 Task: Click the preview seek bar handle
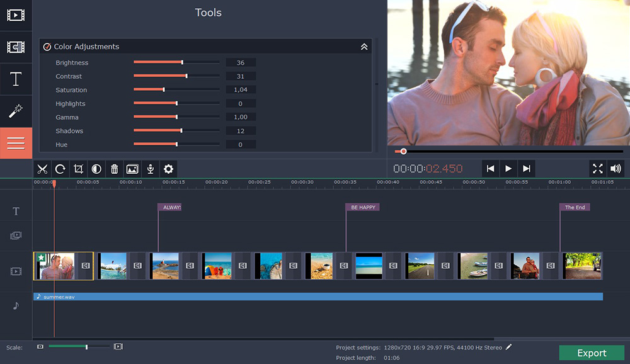point(403,152)
